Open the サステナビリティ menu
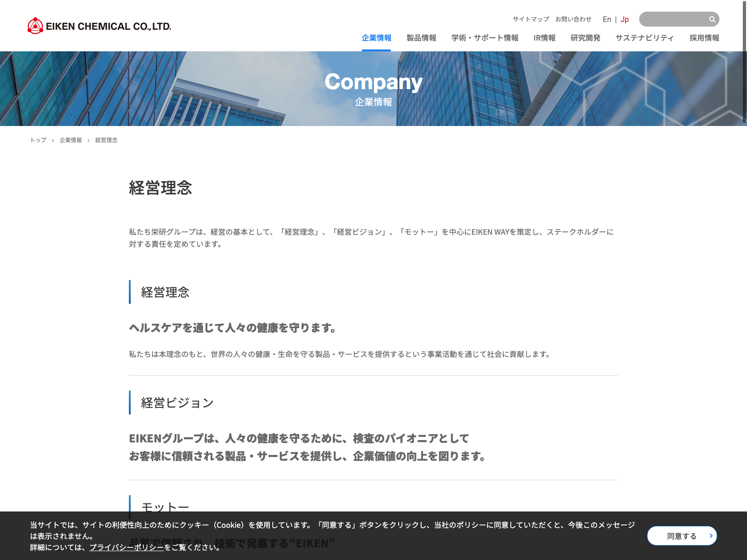Screen dimensions: 747x560 click(645, 38)
